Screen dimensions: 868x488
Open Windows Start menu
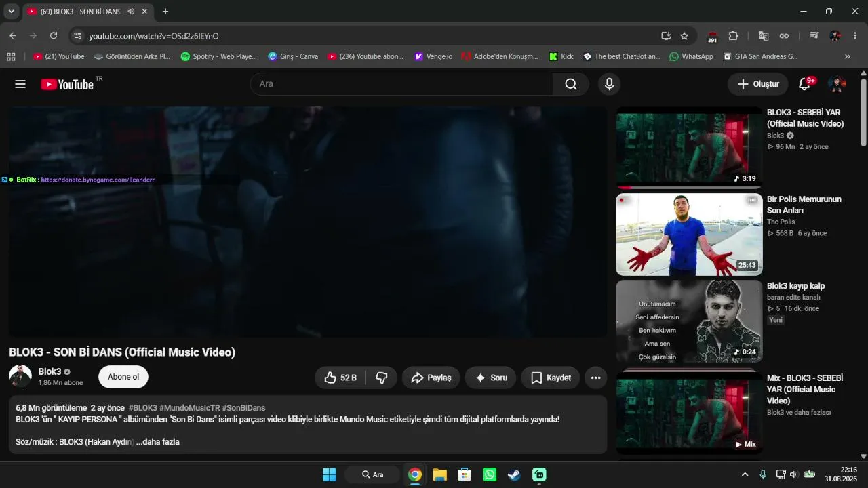pos(329,474)
